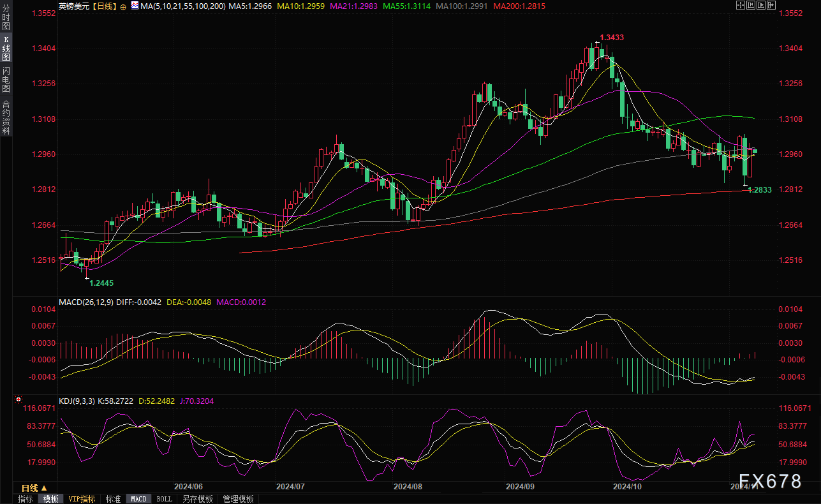This screenshot has width=821, height=504.
Task: Click the chart icon before the MA parameters
Action: click(x=134, y=6)
